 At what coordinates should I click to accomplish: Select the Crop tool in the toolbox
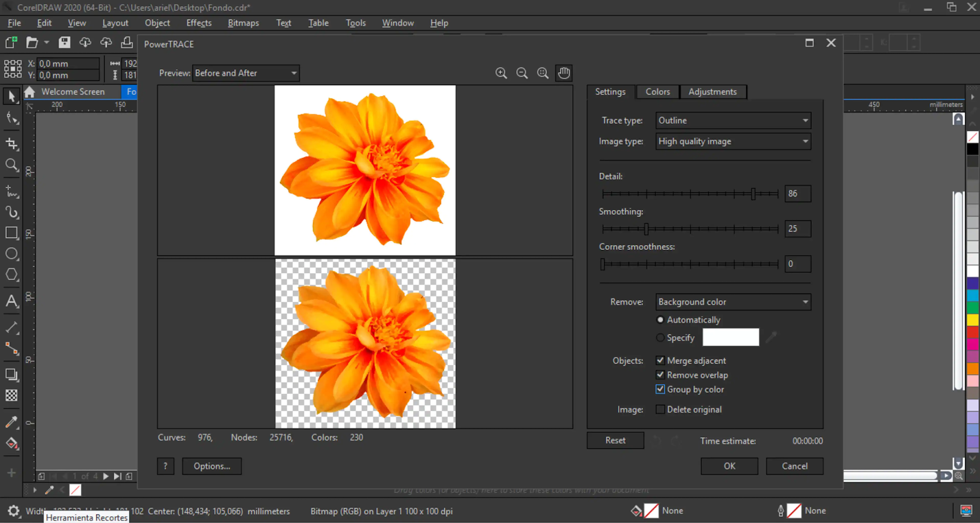tap(12, 144)
